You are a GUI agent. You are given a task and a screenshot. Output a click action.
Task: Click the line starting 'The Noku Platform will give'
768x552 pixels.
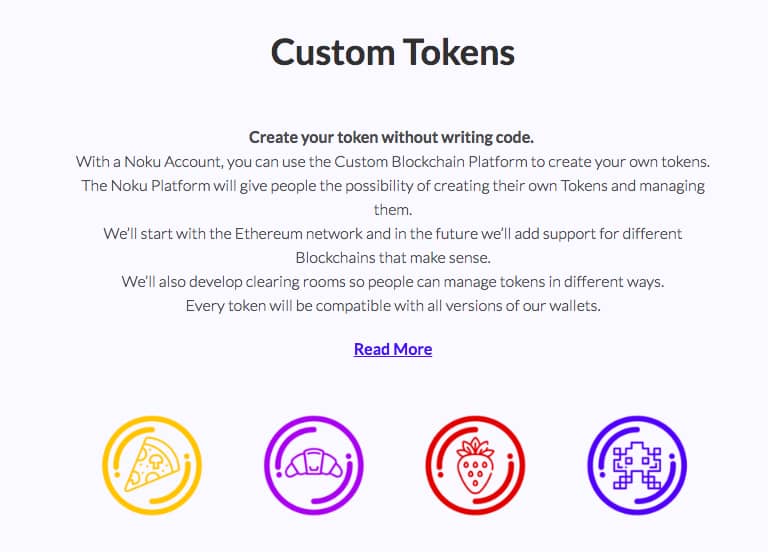pos(393,186)
